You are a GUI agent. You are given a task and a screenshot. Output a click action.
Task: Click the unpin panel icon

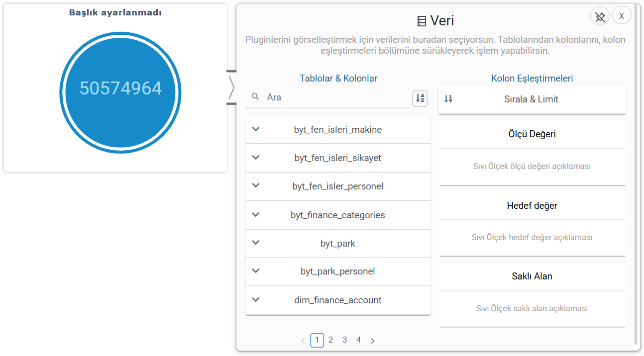[x=600, y=16]
